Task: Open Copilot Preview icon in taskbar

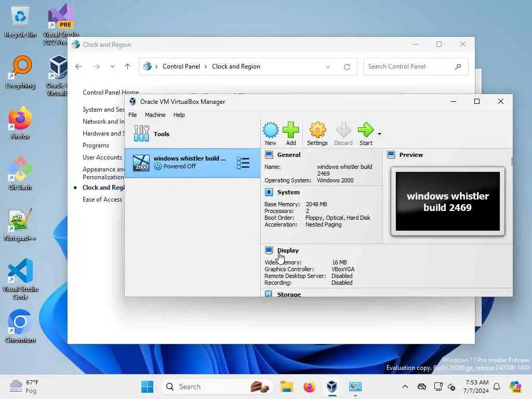Action: pyautogui.click(x=515, y=387)
